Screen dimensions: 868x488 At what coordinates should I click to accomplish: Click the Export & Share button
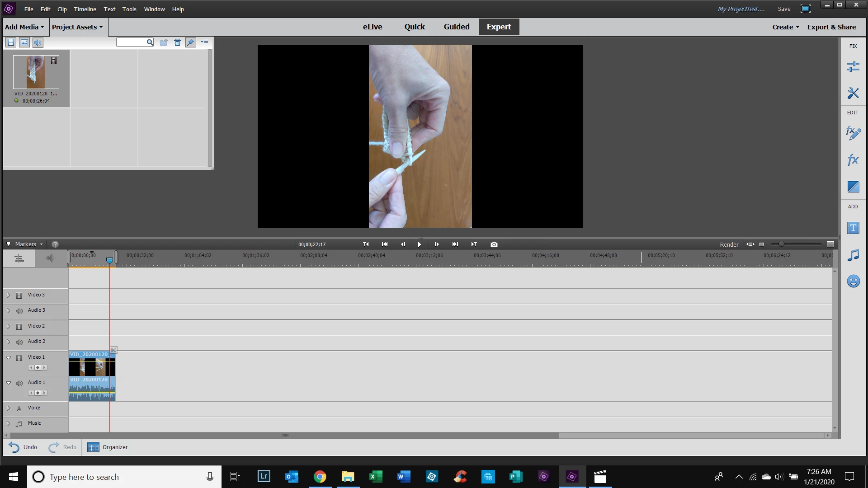coord(831,27)
